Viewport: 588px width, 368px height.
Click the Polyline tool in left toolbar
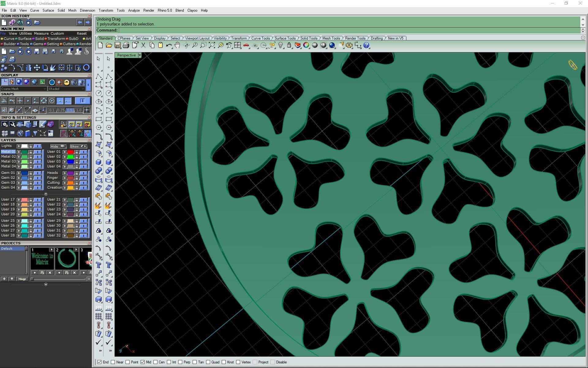point(99,76)
